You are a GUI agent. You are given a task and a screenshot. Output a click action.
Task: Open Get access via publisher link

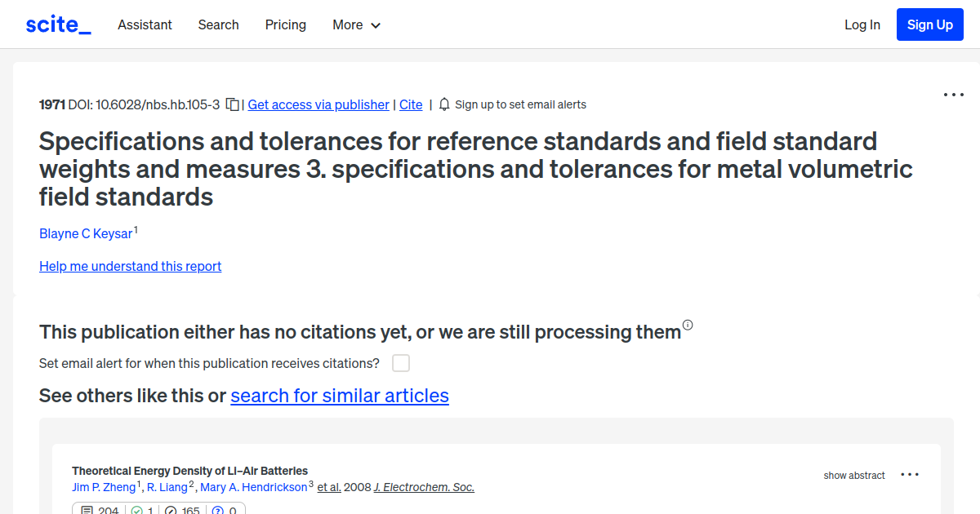pos(318,104)
